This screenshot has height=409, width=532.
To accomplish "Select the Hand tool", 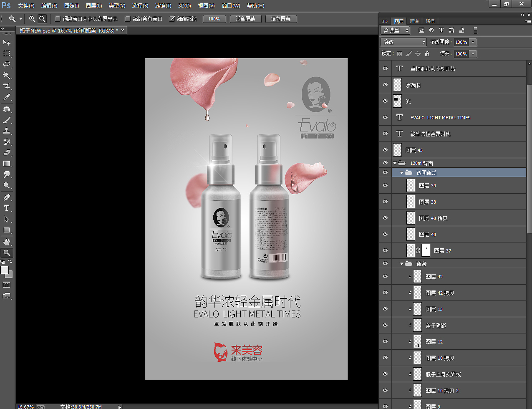I will (7, 242).
